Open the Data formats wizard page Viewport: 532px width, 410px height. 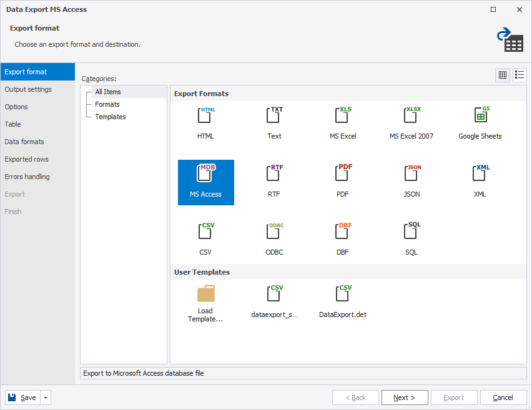coord(24,142)
